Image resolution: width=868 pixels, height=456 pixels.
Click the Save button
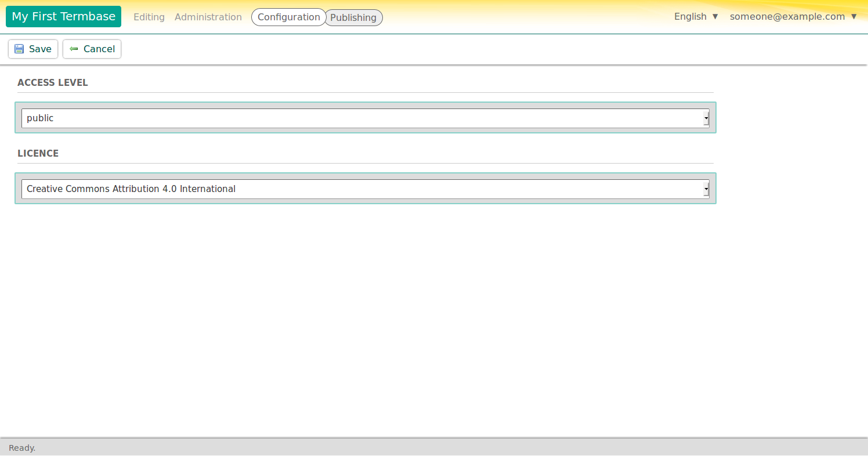(32, 49)
